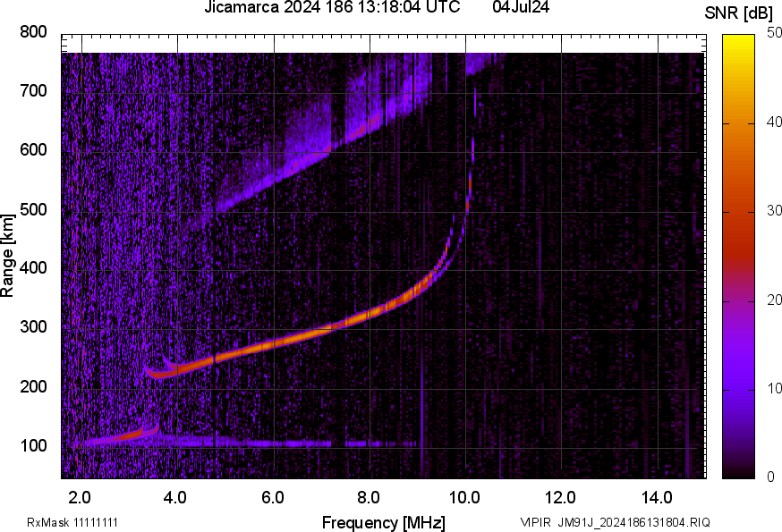Click range axis tick '300'
This screenshot has width=782, height=532.
[33, 327]
